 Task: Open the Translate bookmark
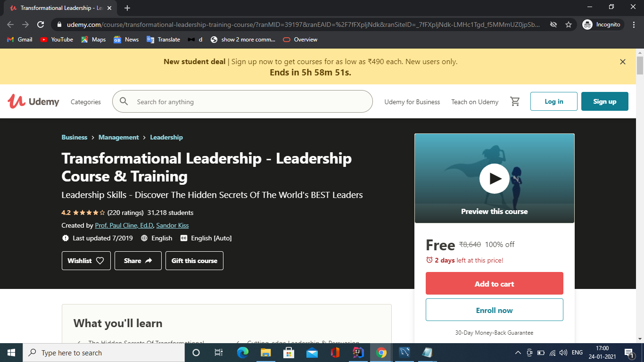[164, 40]
